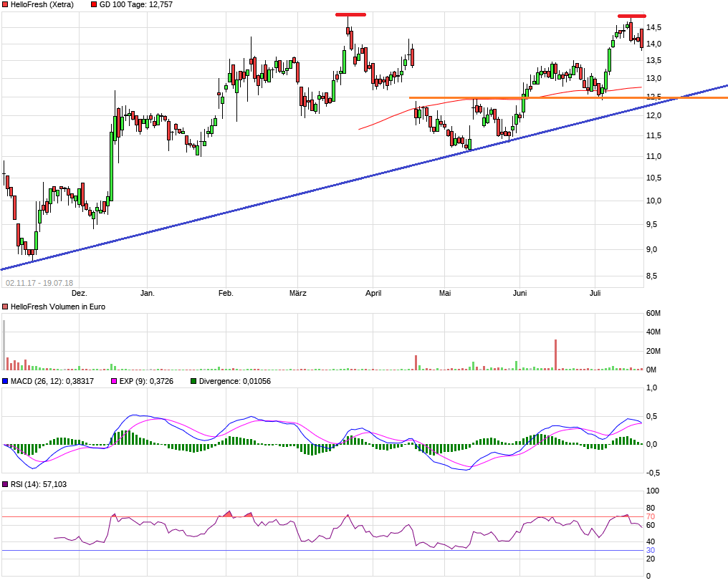Click the Juli month label on the time axis

point(594,293)
